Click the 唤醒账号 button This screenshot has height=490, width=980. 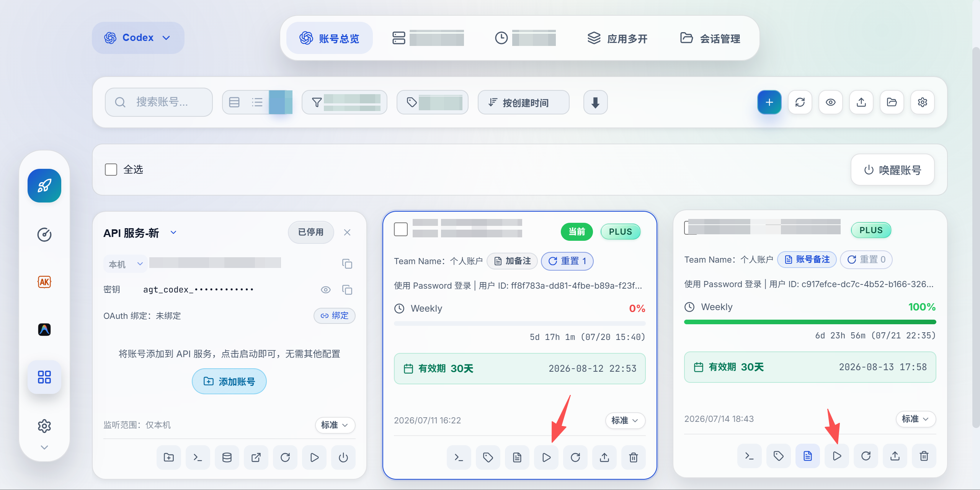(892, 170)
